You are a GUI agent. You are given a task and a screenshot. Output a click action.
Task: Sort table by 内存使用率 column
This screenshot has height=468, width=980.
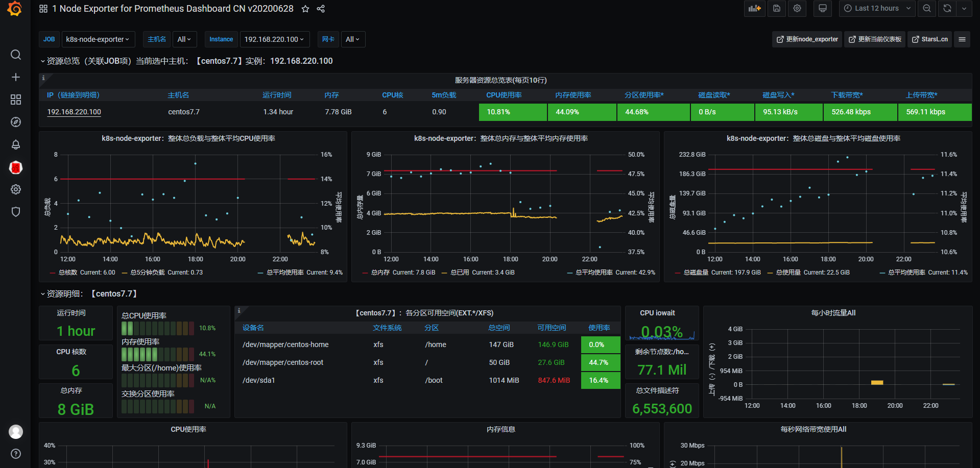click(x=573, y=95)
